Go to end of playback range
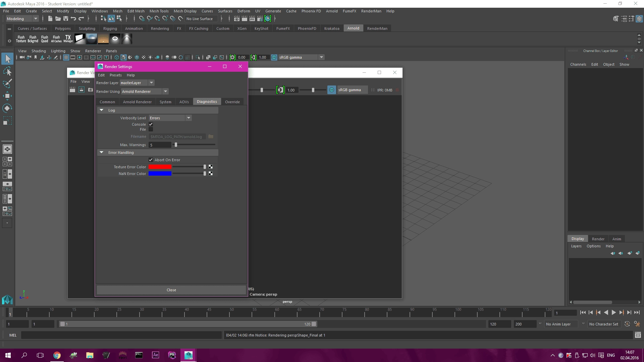Image resolution: width=644 pixels, height=362 pixels. [x=637, y=312]
